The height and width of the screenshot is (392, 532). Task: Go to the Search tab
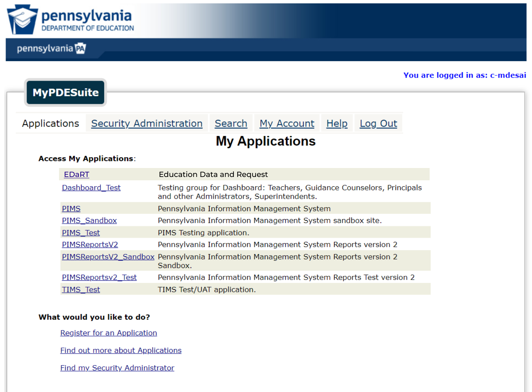[231, 124]
